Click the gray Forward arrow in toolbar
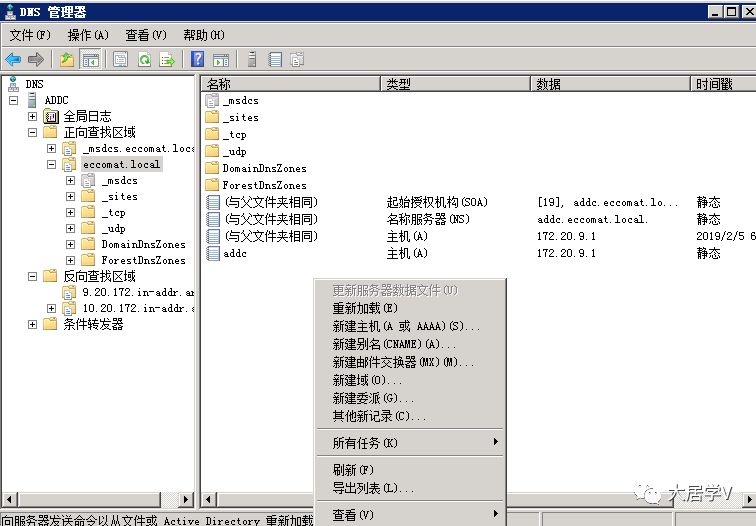 pyautogui.click(x=36, y=60)
